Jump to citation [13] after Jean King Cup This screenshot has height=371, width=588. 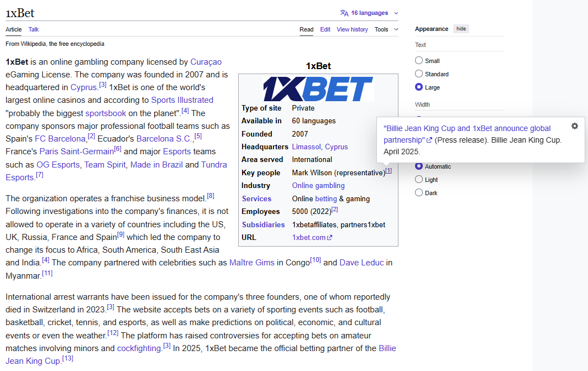coord(68,358)
